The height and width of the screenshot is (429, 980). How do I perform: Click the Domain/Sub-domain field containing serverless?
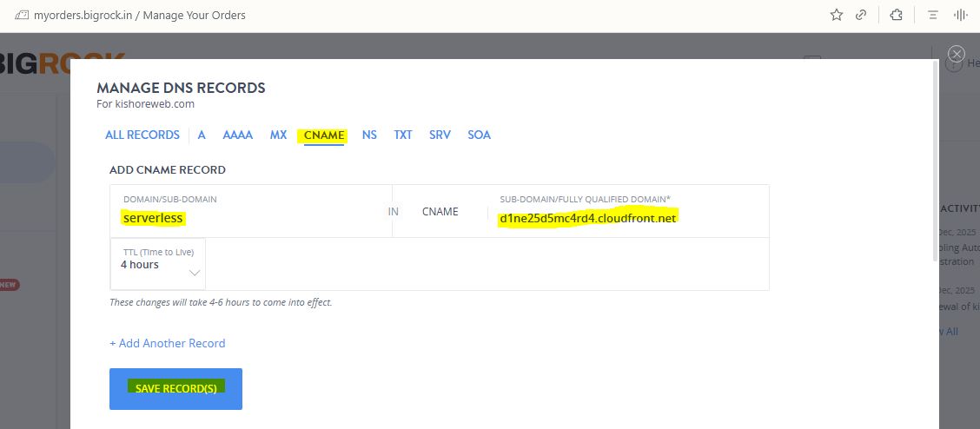(x=243, y=218)
